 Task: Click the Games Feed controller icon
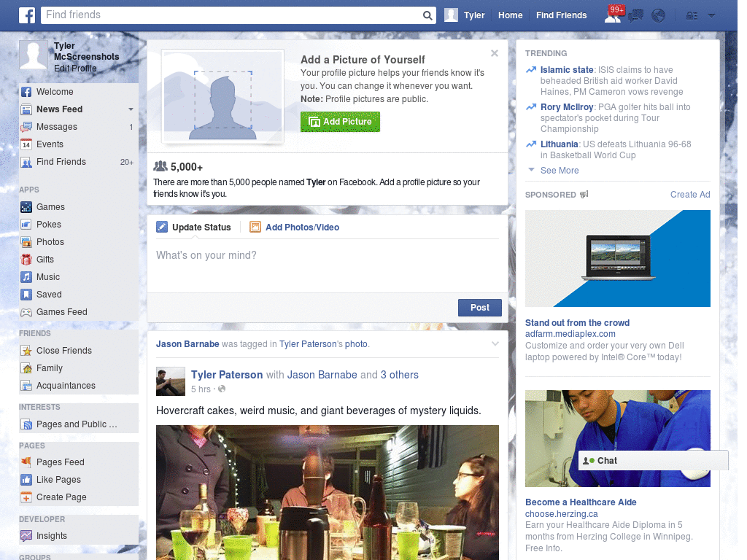click(26, 312)
